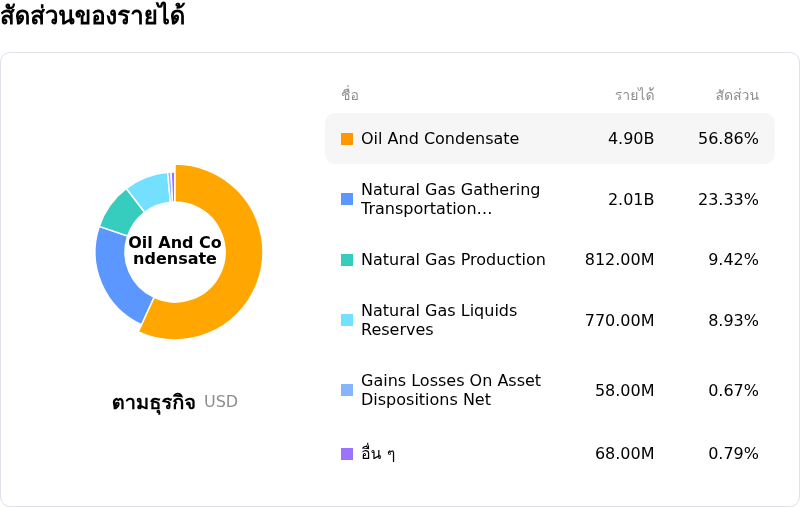
Task: Click the 4.90B revenue value
Action: point(631,139)
